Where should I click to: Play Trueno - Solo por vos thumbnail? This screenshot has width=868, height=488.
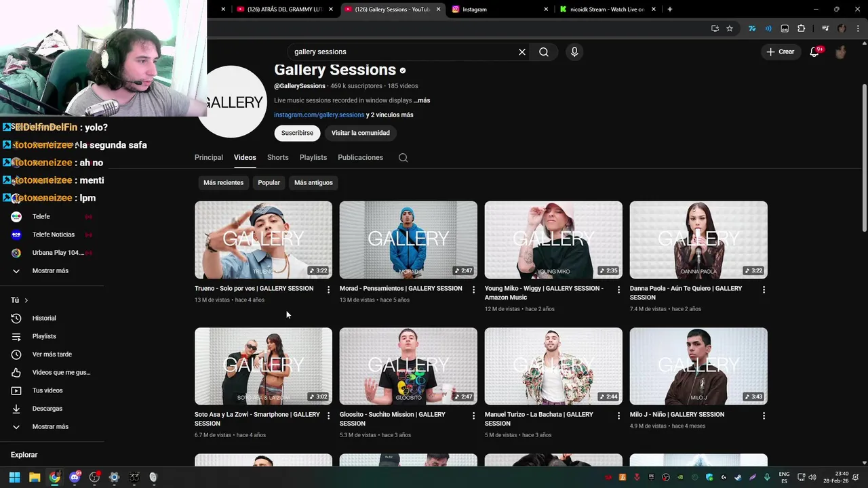click(x=263, y=240)
